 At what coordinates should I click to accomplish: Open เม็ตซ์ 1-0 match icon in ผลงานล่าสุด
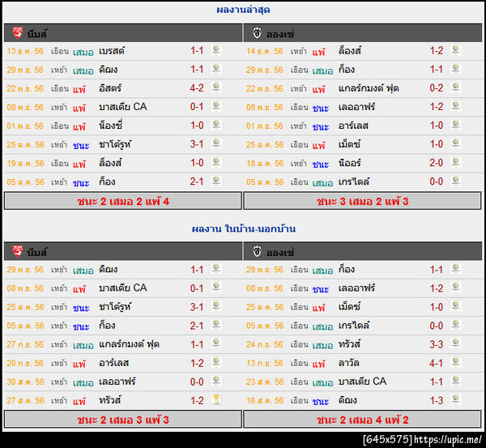tap(455, 144)
